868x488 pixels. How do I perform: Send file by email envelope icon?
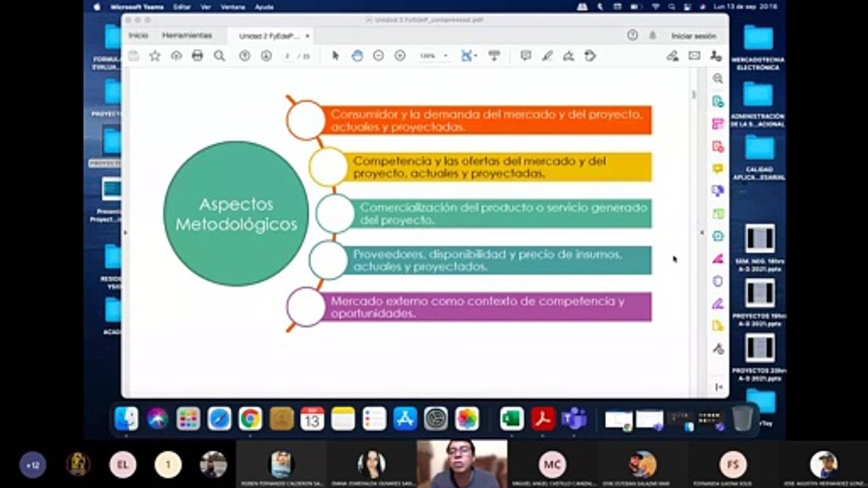pos(694,56)
